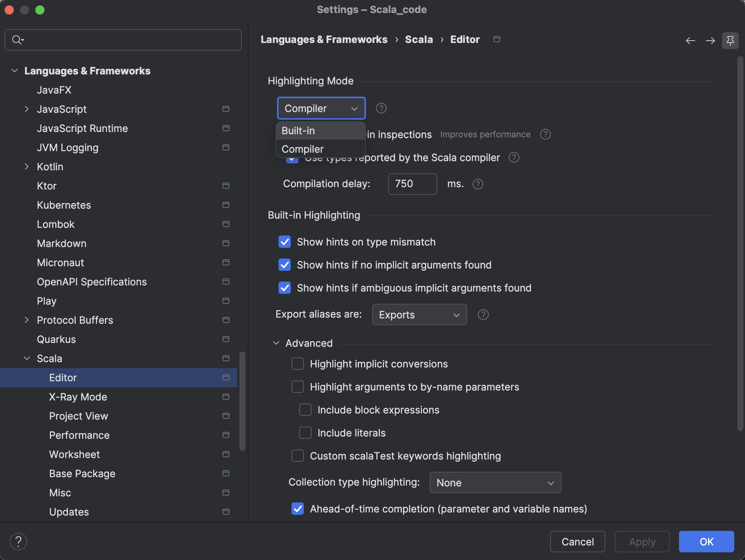Click project icon on JVM Logging row
745x560 pixels.
coord(226,147)
